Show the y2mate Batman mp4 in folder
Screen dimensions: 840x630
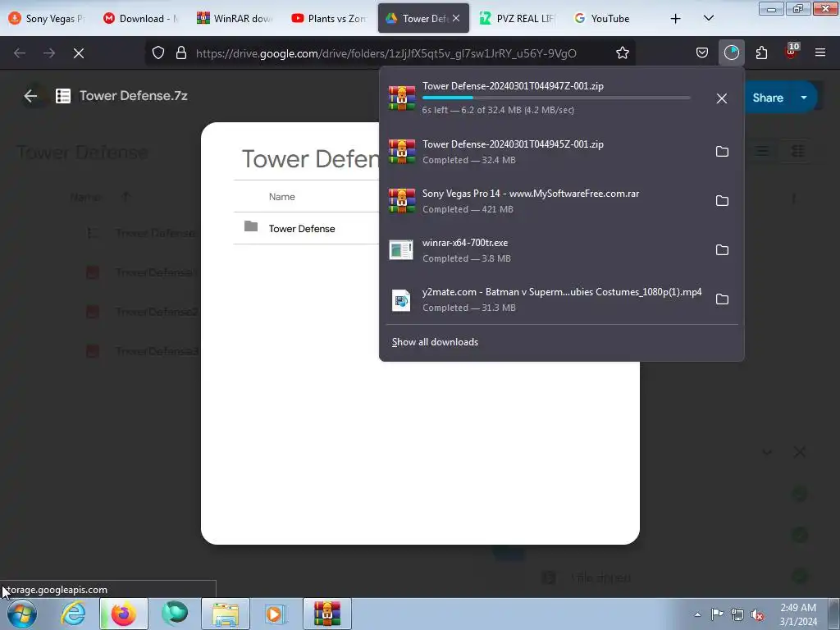point(722,299)
